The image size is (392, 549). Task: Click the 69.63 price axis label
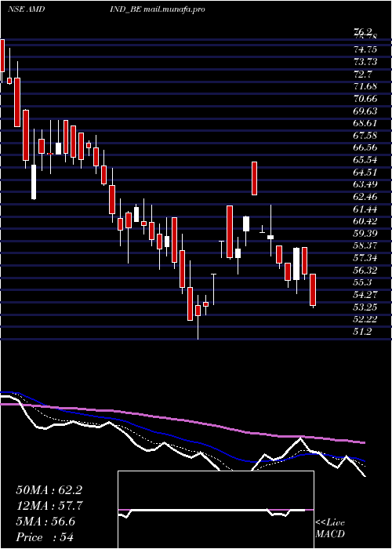click(x=365, y=111)
